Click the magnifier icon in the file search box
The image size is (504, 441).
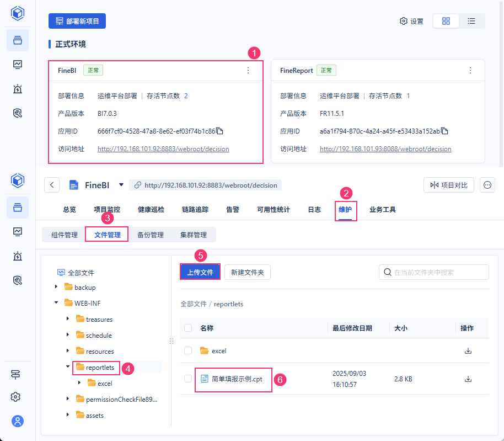pos(388,272)
